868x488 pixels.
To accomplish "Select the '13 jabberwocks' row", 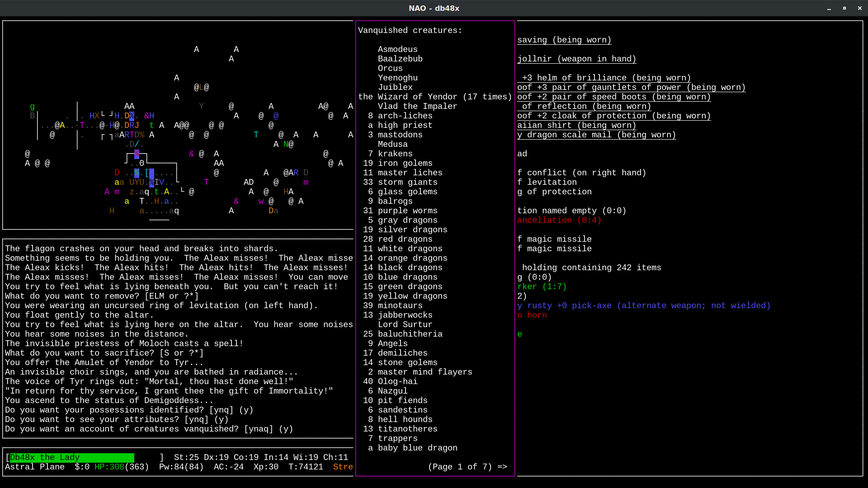I will pyautogui.click(x=398, y=315).
